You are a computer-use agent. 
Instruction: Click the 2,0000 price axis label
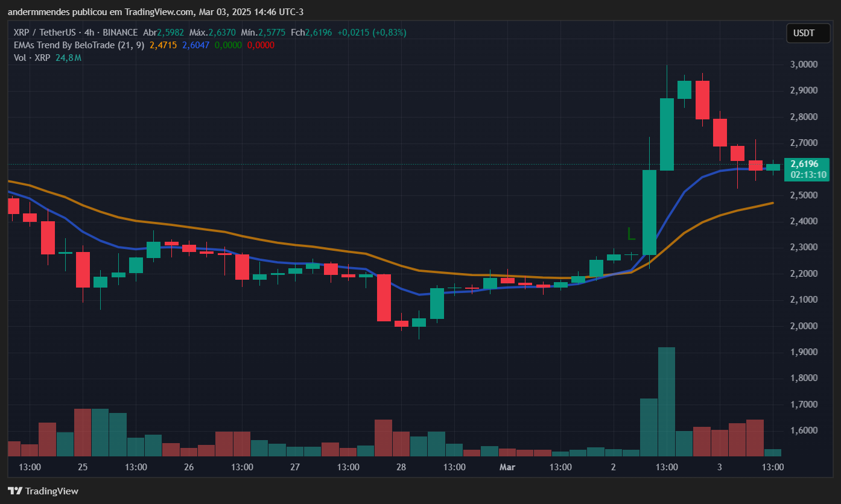pyautogui.click(x=804, y=326)
